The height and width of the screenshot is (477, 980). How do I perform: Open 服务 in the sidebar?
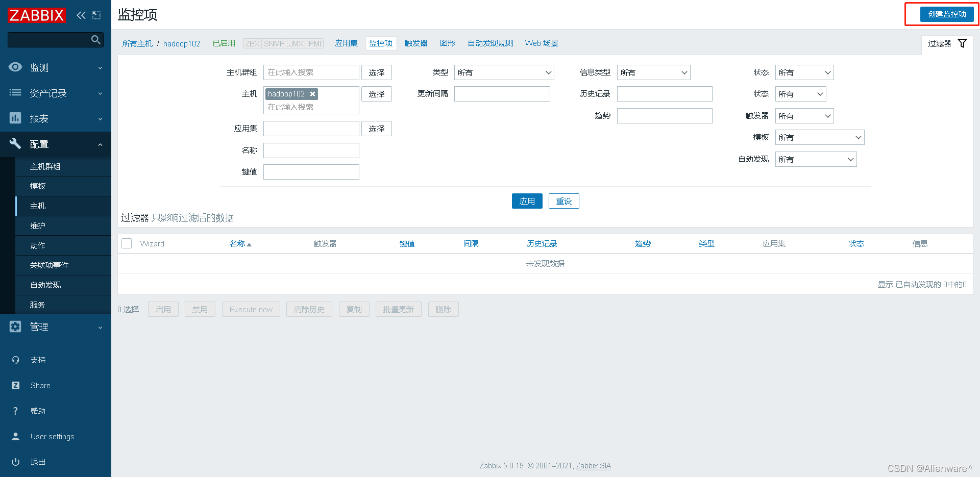click(x=63, y=305)
